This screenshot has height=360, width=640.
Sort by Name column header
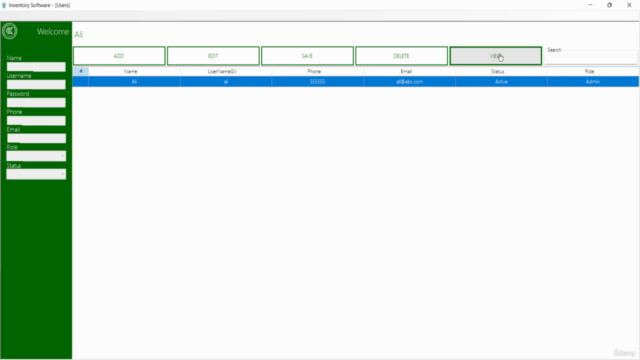pyautogui.click(x=134, y=71)
